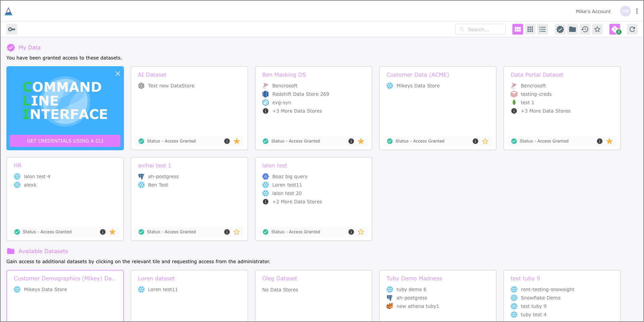Open Tuby Demo Madness dataset title
Viewport: 644px width, 322px height.
[414, 278]
